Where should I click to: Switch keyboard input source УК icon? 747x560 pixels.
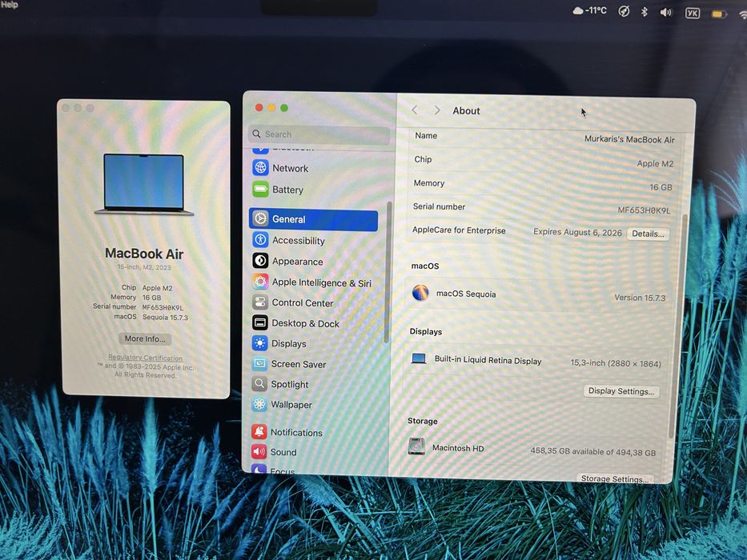pyautogui.click(x=693, y=13)
